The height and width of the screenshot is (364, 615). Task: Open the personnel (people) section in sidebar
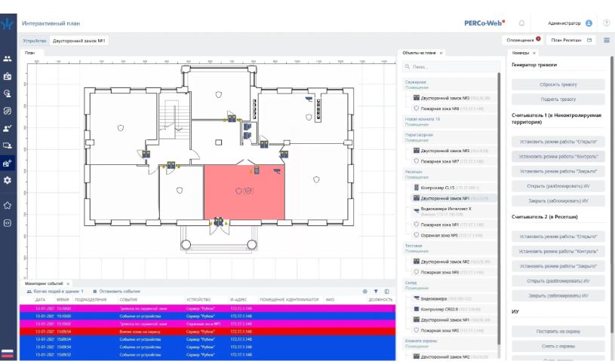[8, 57]
